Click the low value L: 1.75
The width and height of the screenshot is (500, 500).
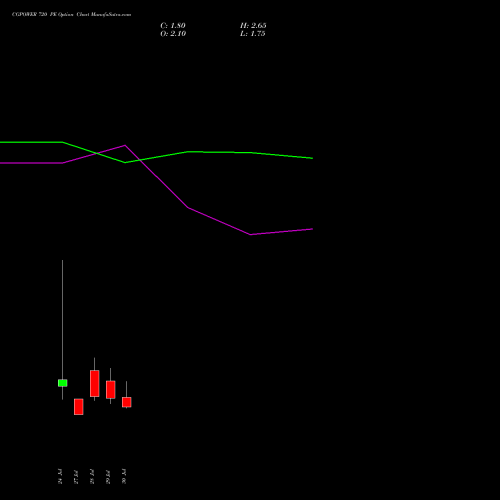pos(253,34)
